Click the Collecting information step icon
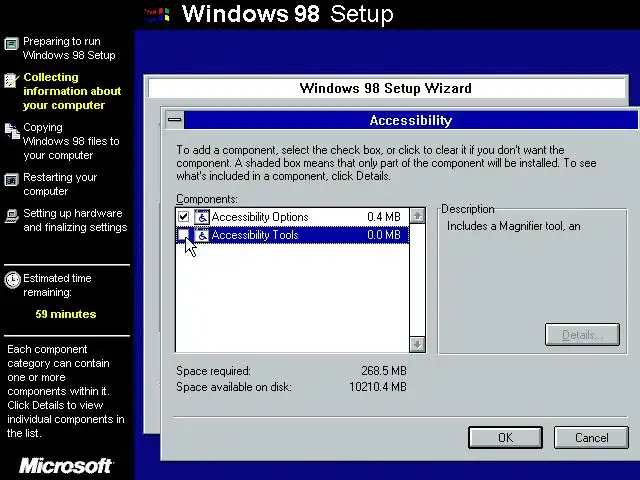Screen dimensions: 640x480 [11, 80]
